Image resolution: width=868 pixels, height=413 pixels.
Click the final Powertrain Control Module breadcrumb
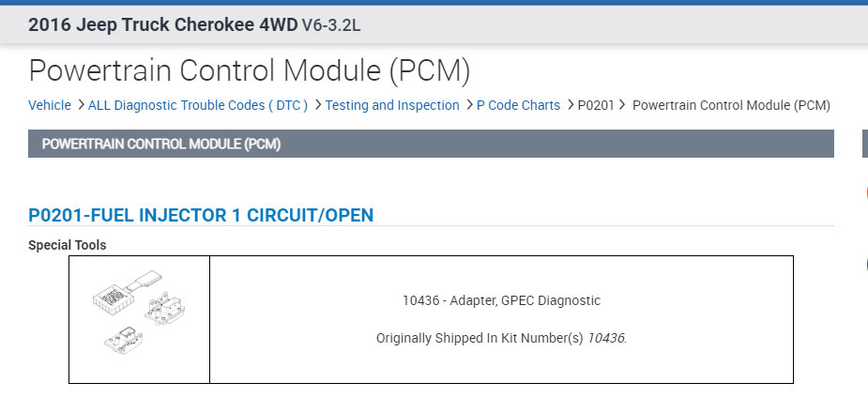point(731,105)
